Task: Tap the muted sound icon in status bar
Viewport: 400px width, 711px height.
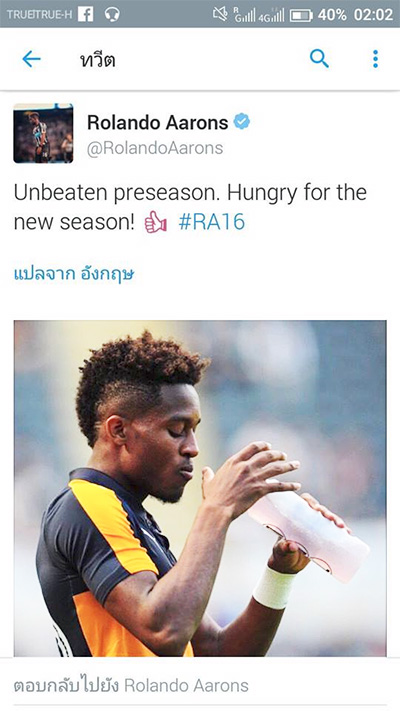Action: pyautogui.click(x=220, y=15)
